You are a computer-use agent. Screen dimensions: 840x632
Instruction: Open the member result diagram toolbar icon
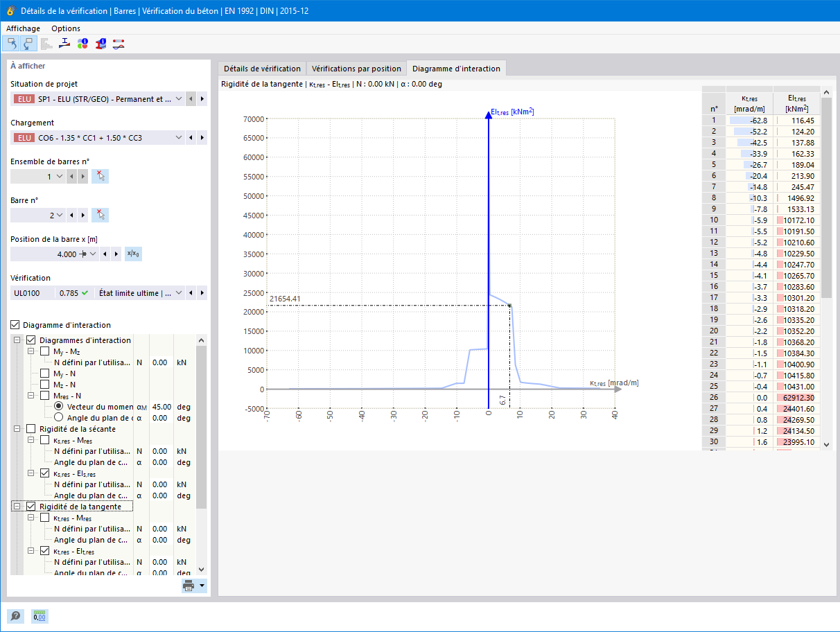pos(64,44)
